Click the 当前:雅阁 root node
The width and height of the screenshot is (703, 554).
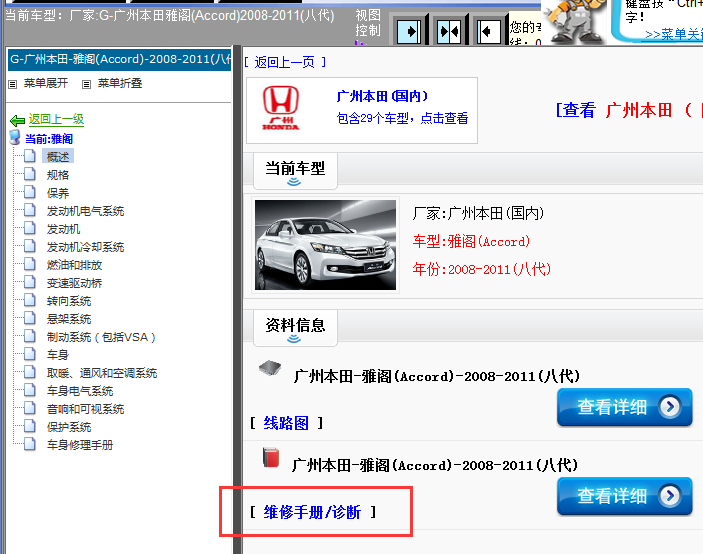(49, 139)
